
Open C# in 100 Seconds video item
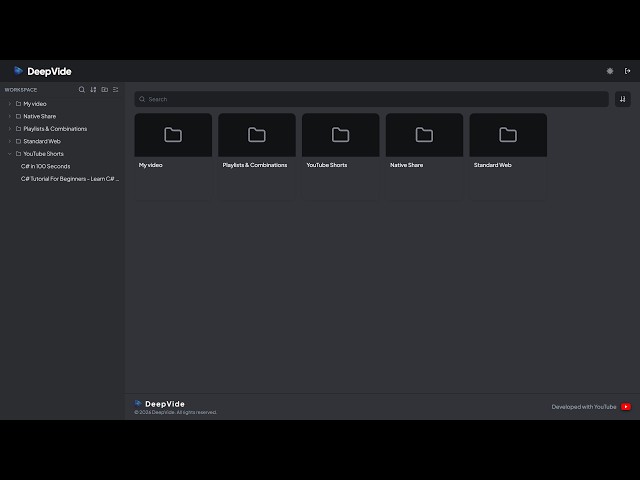coord(45,166)
